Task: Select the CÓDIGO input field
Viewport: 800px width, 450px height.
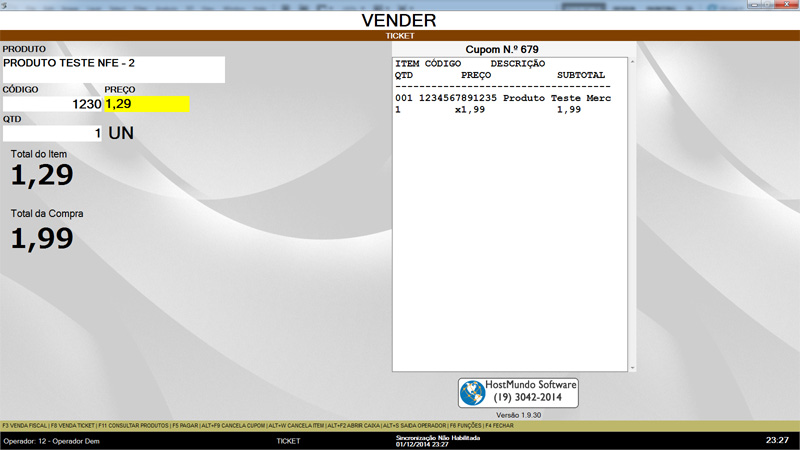Action: tap(52, 104)
